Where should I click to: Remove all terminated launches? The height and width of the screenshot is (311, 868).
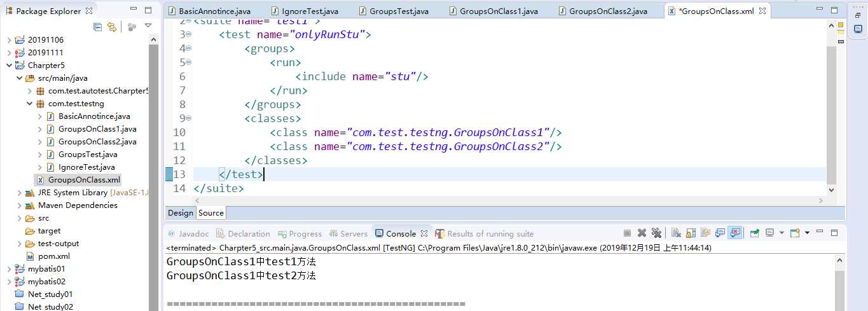tap(656, 233)
